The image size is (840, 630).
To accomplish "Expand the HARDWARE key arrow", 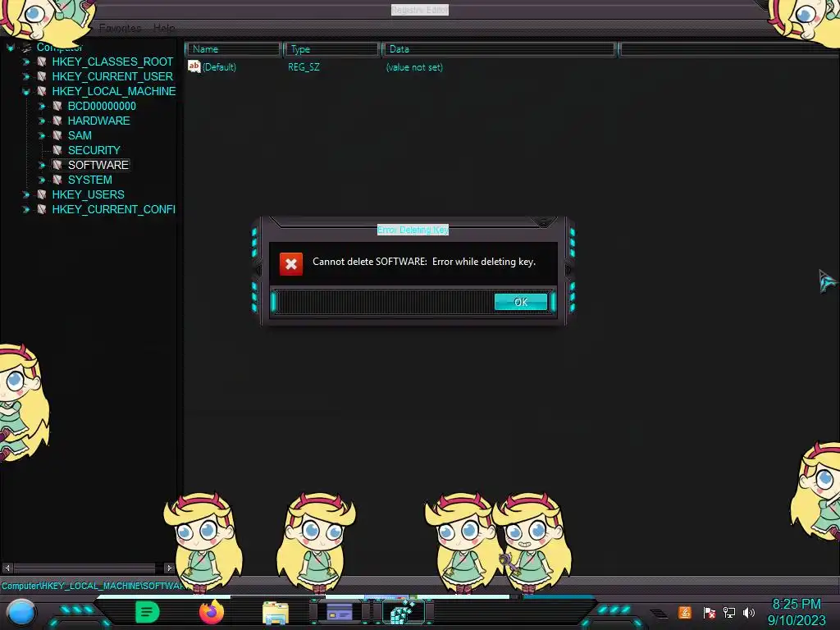I will tap(42, 121).
